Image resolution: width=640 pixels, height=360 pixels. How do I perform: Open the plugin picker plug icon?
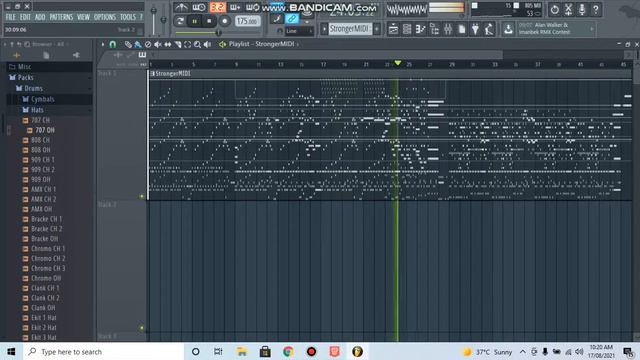[x=476, y=29]
